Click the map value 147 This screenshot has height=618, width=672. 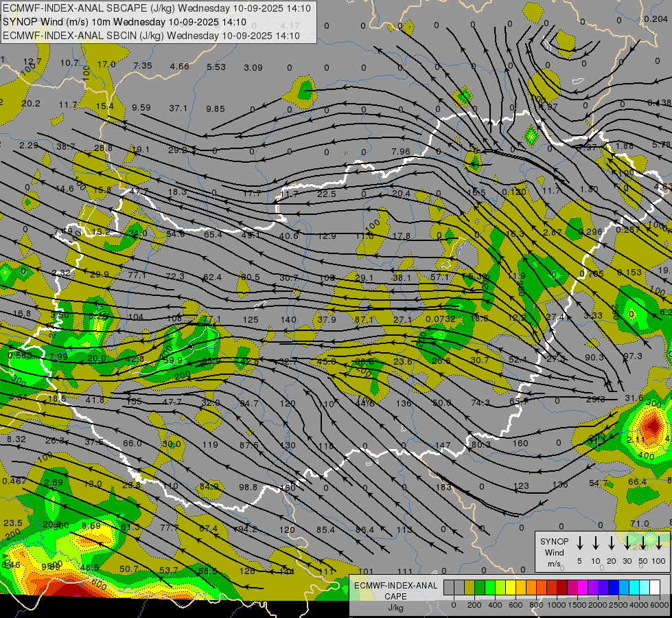coord(442,446)
